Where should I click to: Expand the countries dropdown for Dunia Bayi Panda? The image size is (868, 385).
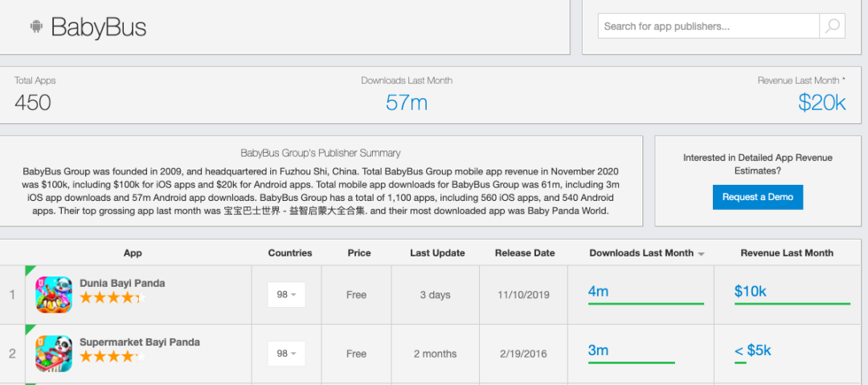(x=286, y=295)
